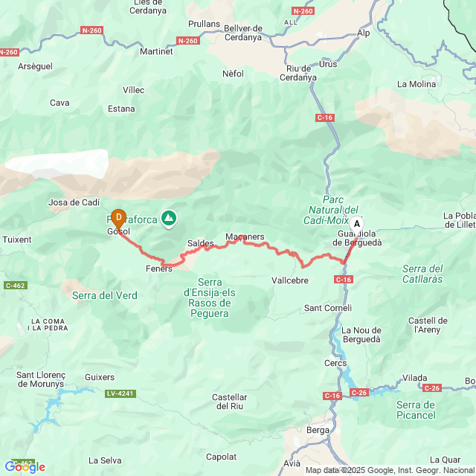This screenshot has height=476, width=476.
Task: Click the Bellver de Cerdanya label
Action: coord(243,33)
